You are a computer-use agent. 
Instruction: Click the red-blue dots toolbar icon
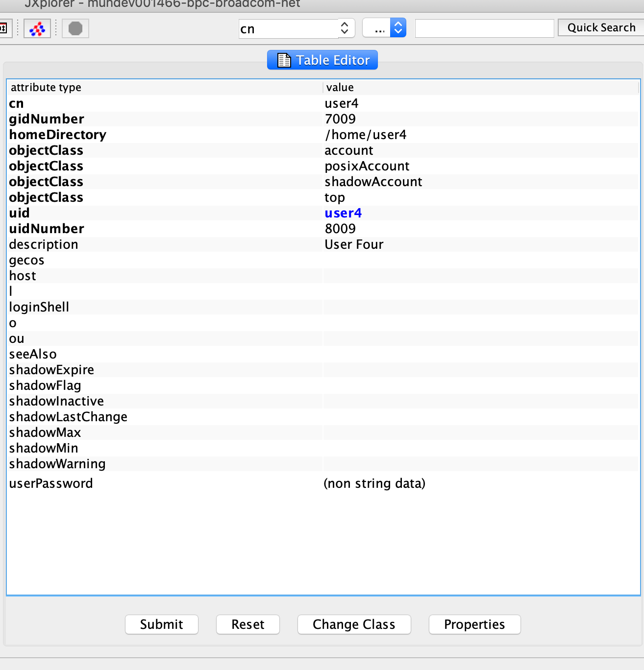[37, 28]
